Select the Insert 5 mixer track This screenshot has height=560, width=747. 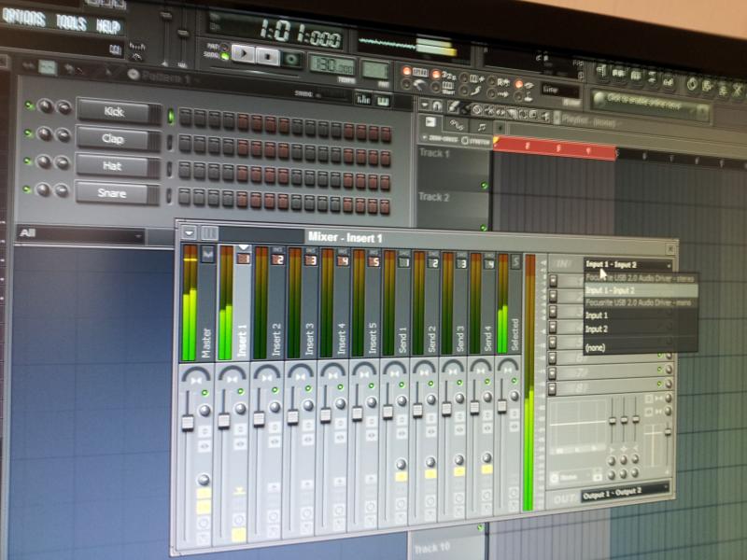(366, 302)
